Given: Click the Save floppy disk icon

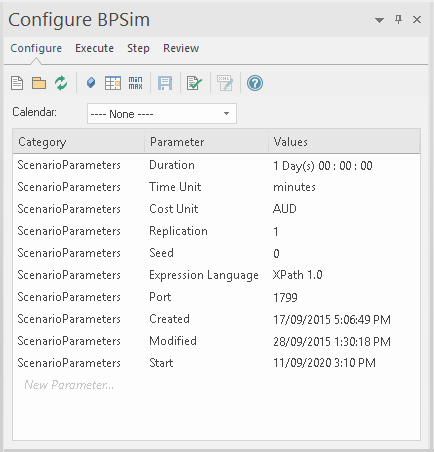Looking at the screenshot, I should click(165, 83).
